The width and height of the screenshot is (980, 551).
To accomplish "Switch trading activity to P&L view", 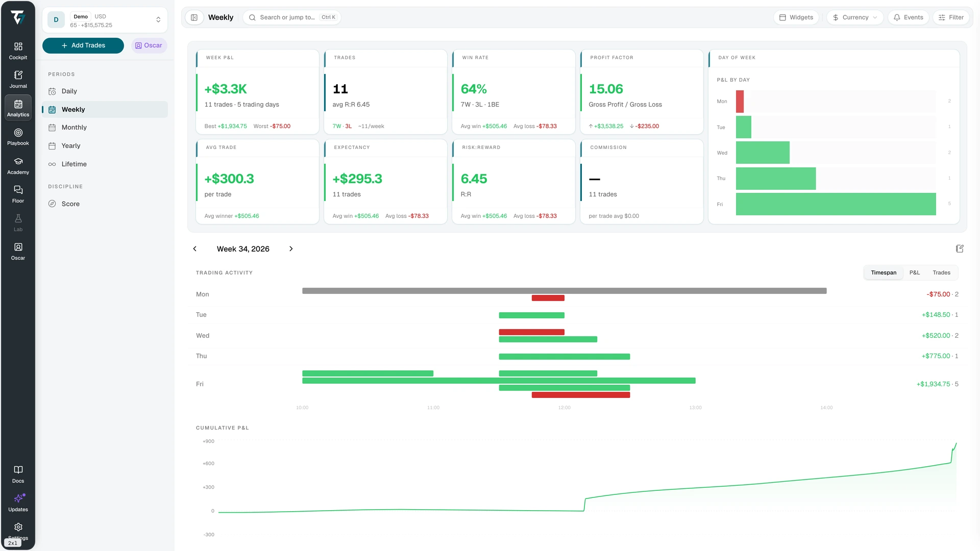I will 914,272.
